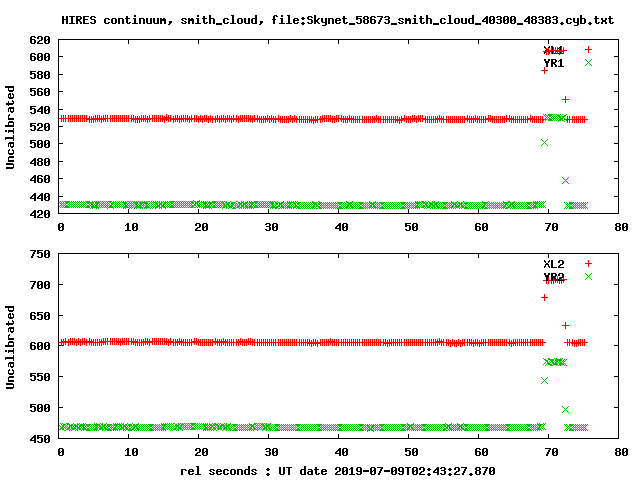This screenshot has width=640, height=480.
Task: Click the 440 tick on top plot
Action: point(40,197)
